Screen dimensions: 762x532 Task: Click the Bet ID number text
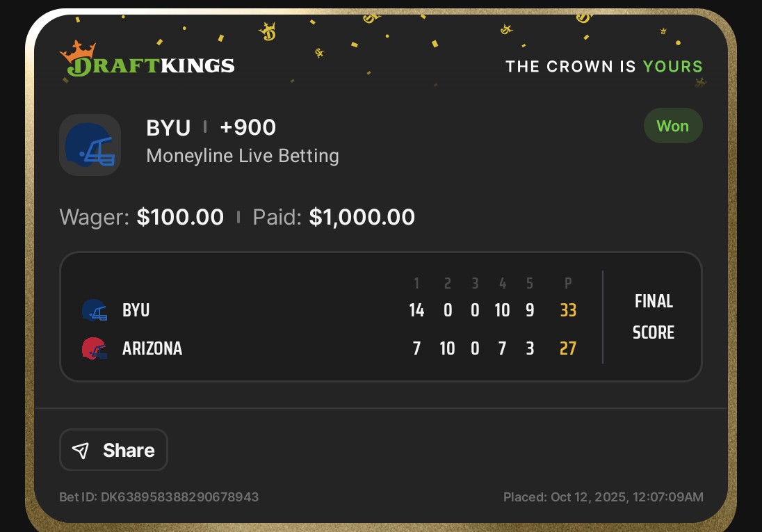pos(159,497)
